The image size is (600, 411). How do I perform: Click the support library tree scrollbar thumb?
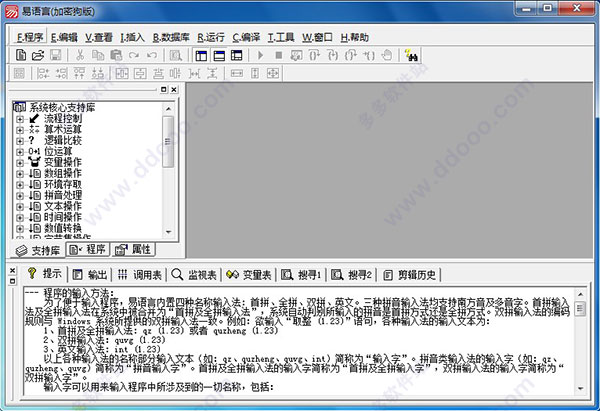point(168,141)
